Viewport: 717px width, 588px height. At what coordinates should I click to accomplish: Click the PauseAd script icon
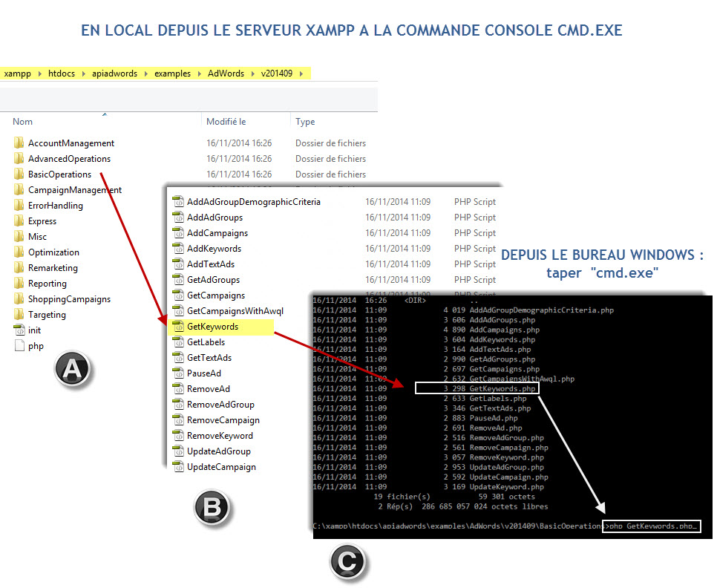click(178, 373)
